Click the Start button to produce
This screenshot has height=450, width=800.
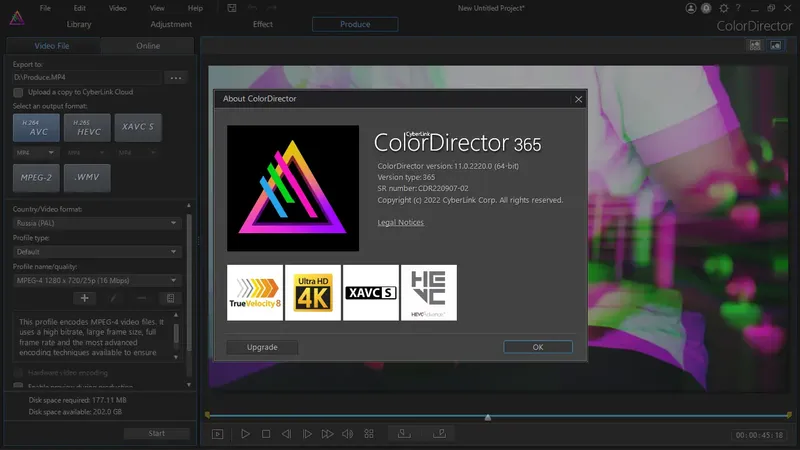click(157, 434)
